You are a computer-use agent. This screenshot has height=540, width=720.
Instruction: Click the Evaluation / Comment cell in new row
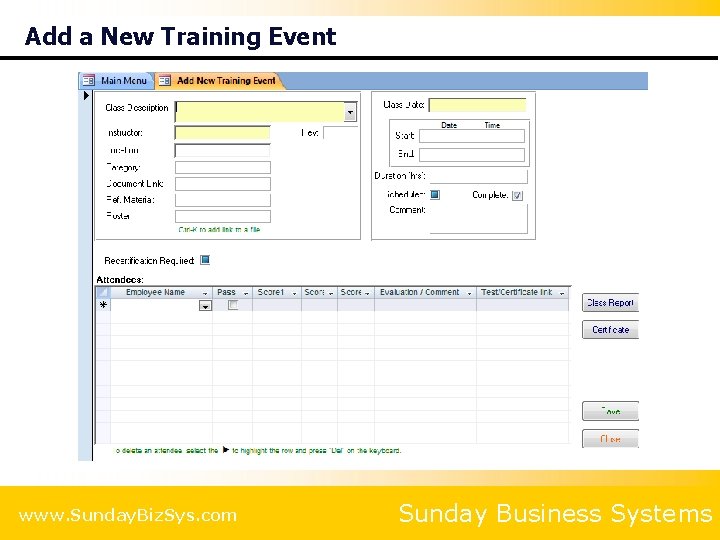(x=425, y=305)
